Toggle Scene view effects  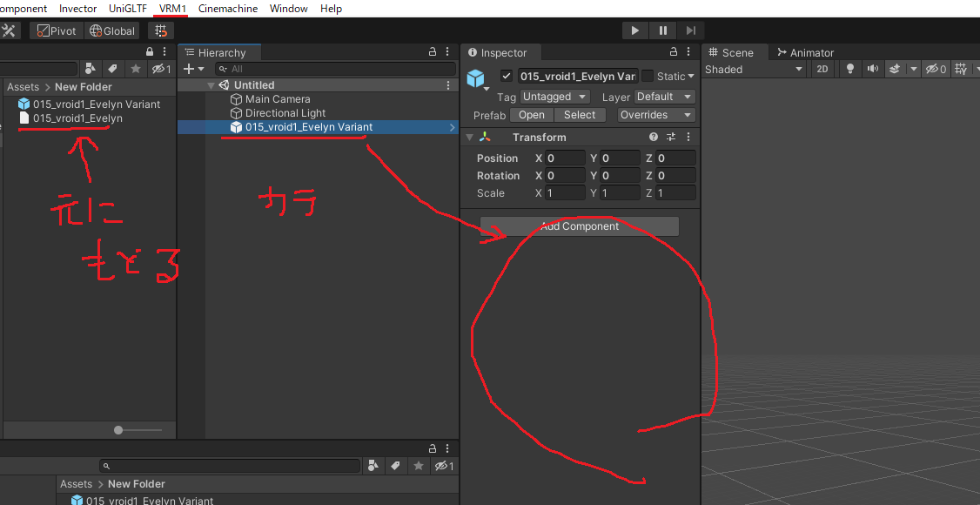[895, 70]
